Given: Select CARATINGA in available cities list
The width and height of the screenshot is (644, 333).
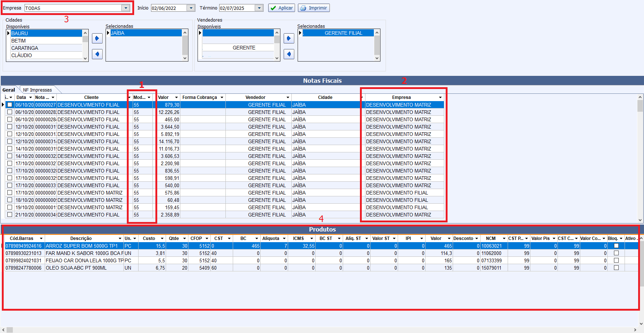Looking at the screenshot, I should (x=25, y=48).
